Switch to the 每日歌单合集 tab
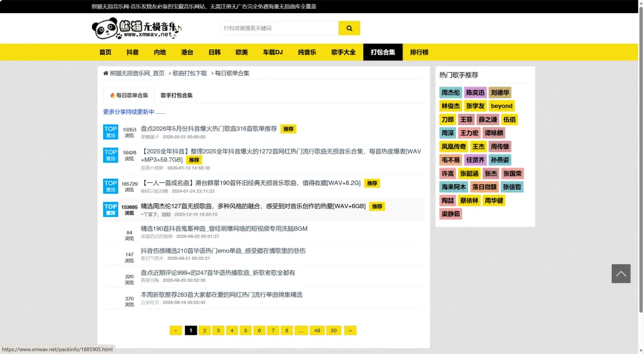The height and width of the screenshot is (354, 644). (129, 95)
